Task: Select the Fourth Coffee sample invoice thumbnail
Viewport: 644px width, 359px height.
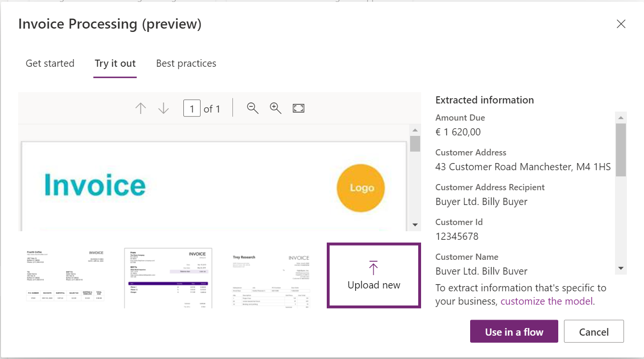Action: pos(65,276)
